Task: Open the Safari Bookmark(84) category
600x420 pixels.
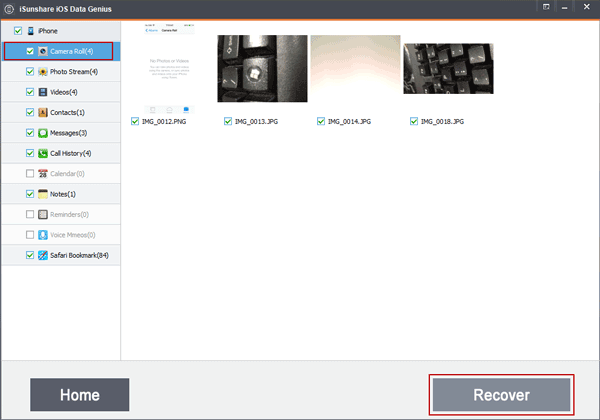Action: pos(61,255)
